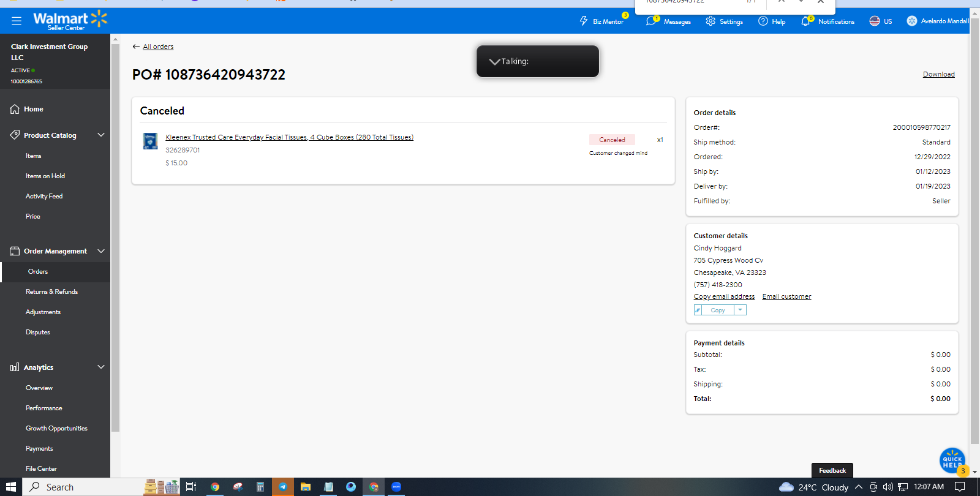The image size is (980, 496).
Task: Open Notifications bell icon
Action: coord(805,21)
